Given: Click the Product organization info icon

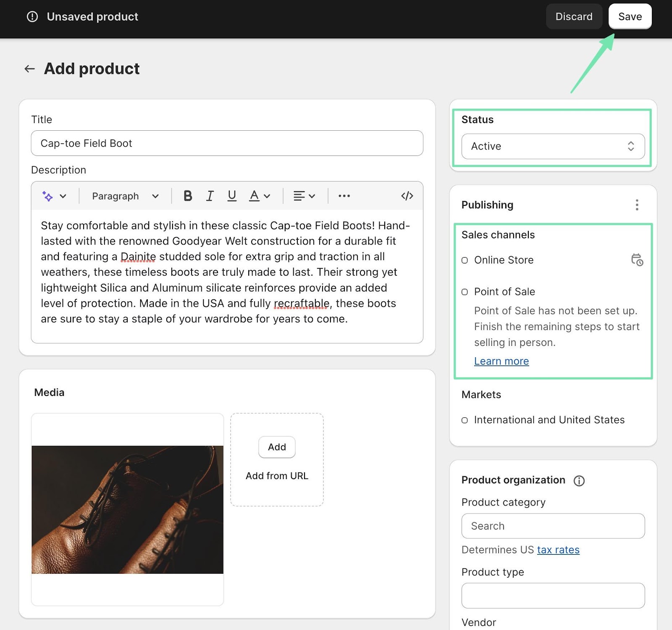Looking at the screenshot, I should tap(579, 480).
